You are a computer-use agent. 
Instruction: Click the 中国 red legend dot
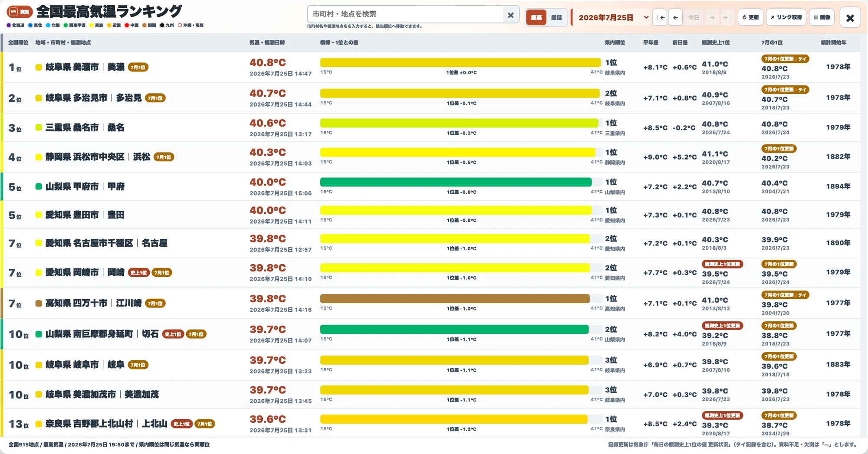pyautogui.click(x=127, y=25)
